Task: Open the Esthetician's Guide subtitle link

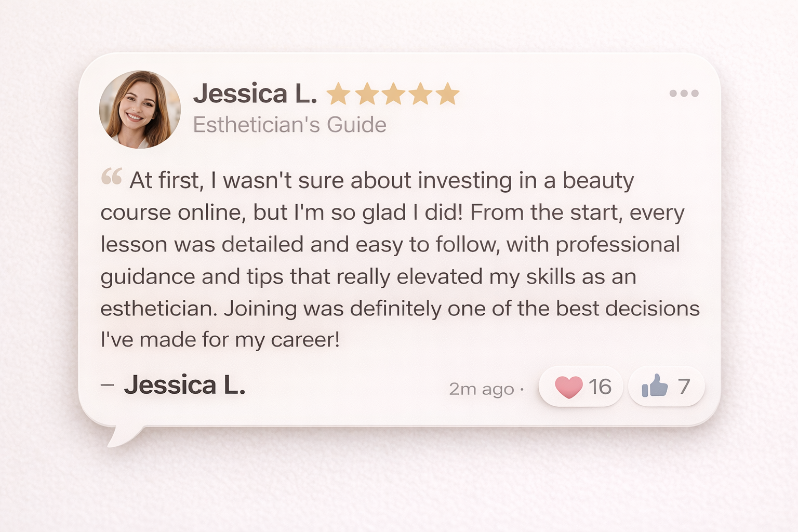Action: click(x=289, y=125)
